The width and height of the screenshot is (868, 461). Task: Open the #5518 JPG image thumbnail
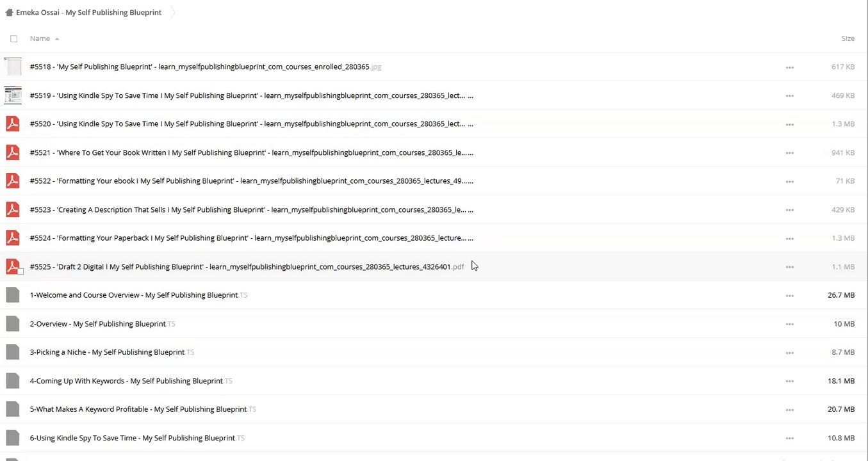[13, 67]
